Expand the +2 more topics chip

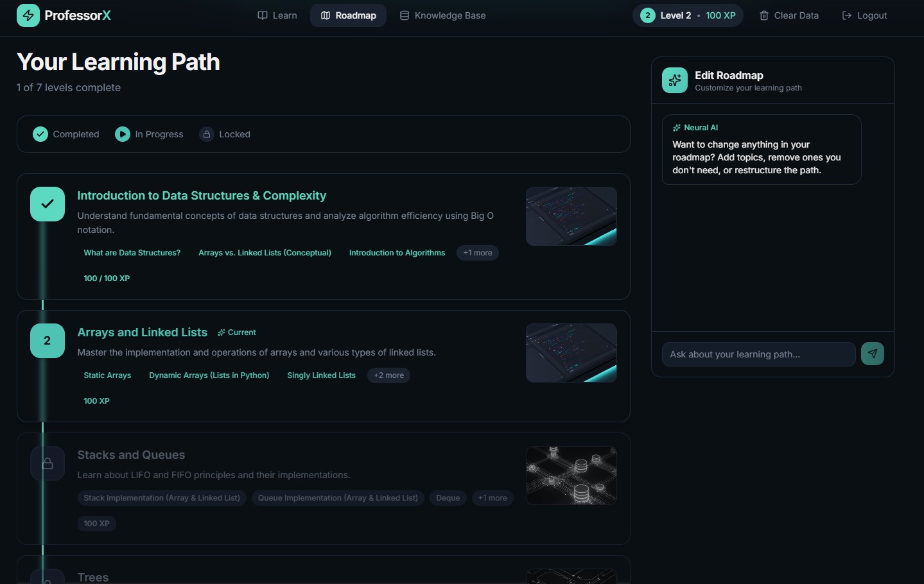389,375
